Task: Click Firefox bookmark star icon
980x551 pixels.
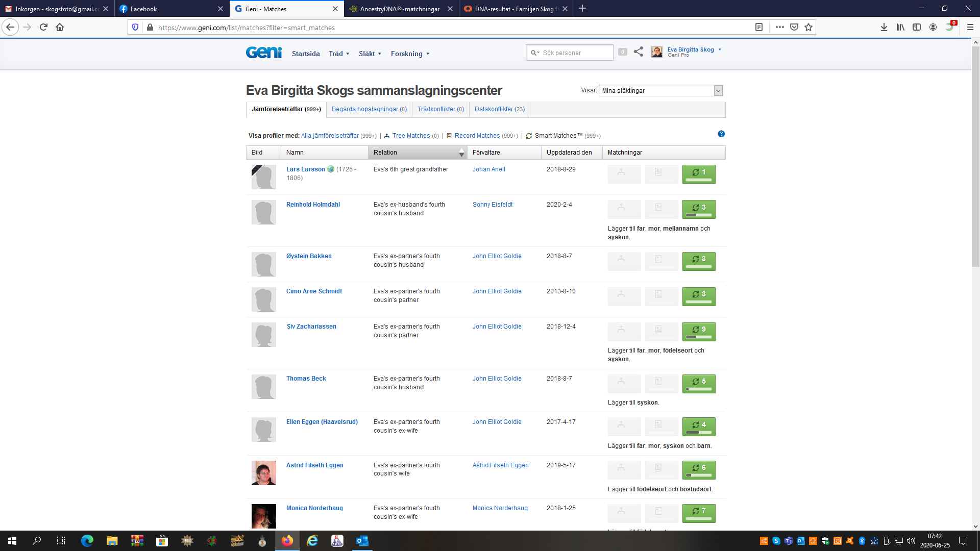Action: (808, 27)
